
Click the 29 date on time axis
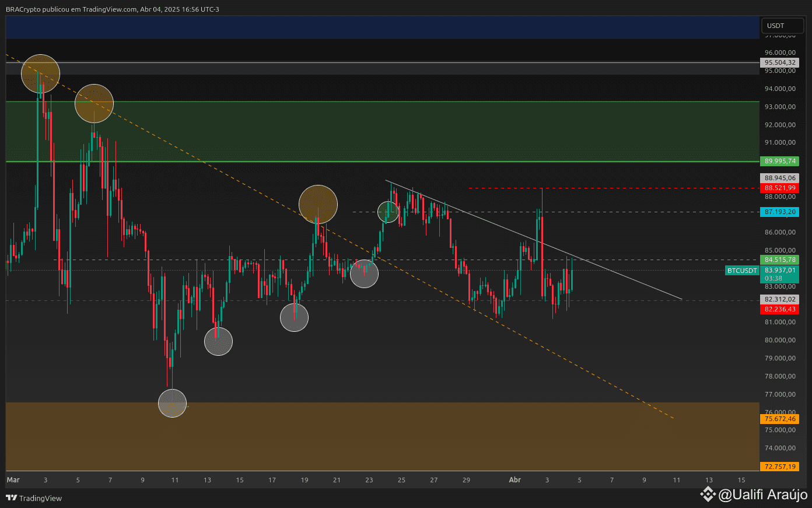[x=466, y=480]
